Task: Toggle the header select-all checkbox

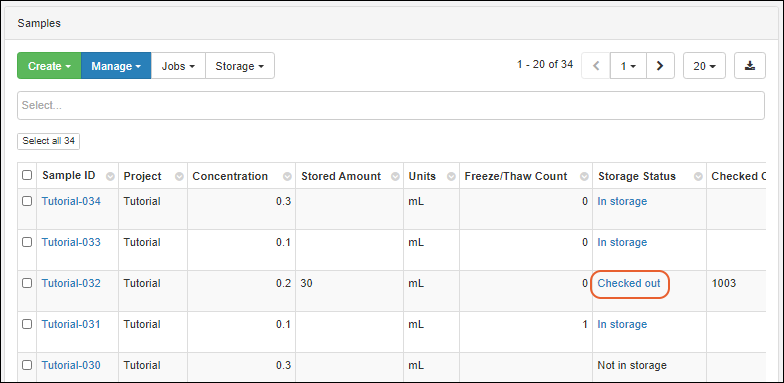Action: pyautogui.click(x=27, y=175)
